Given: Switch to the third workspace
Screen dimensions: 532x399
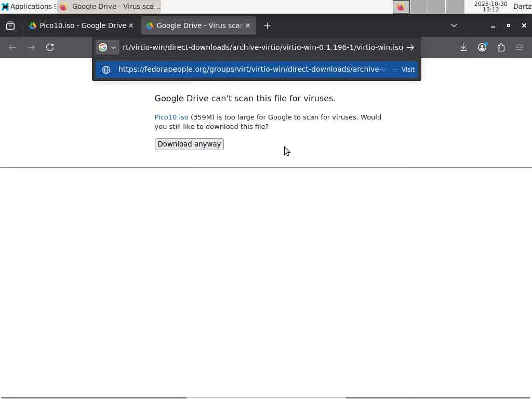Looking at the screenshot, I should 436,7.
